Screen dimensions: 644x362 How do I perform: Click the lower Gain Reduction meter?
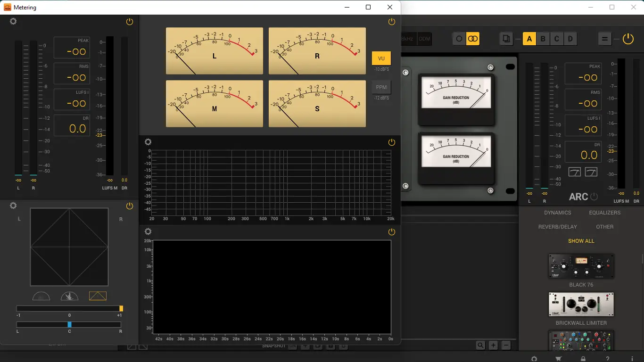click(x=456, y=158)
